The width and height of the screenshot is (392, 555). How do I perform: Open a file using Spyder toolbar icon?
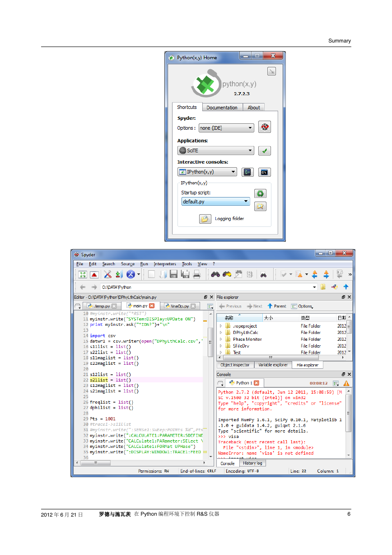click(x=163, y=274)
